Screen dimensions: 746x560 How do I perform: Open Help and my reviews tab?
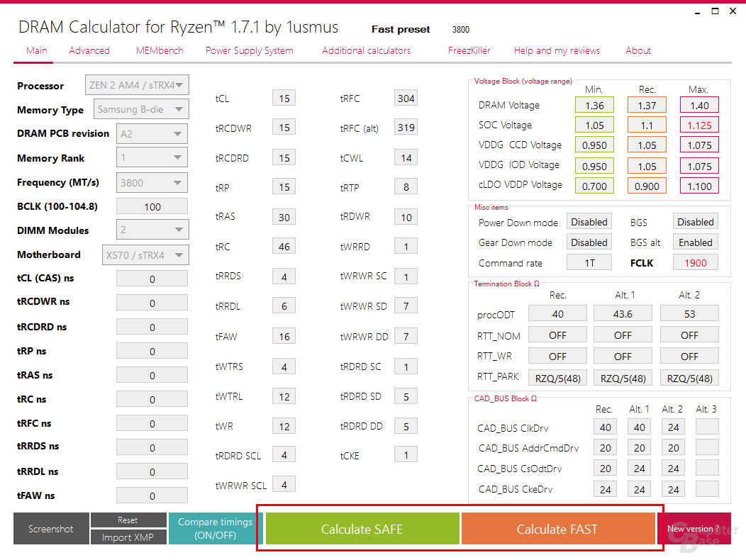pos(557,50)
